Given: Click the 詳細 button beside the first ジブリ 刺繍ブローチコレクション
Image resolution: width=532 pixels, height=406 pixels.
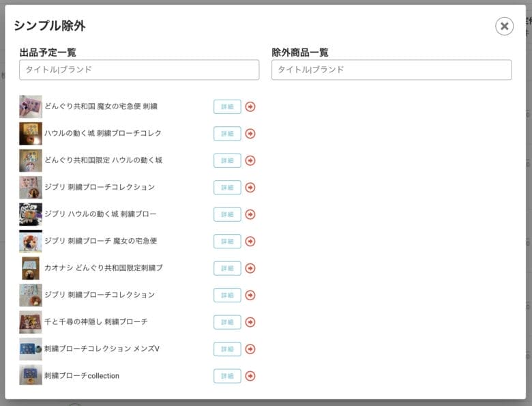Looking at the screenshot, I should tap(227, 188).
